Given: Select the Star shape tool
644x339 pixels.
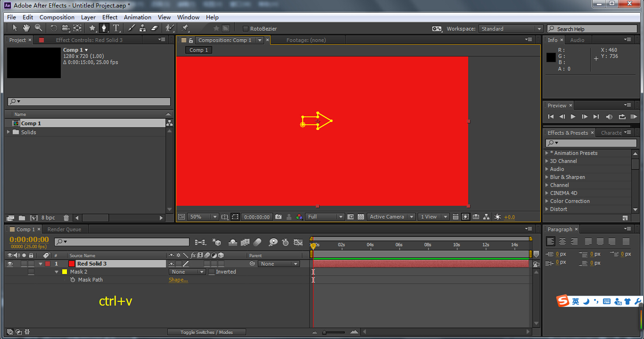Looking at the screenshot, I should coord(92,28).
